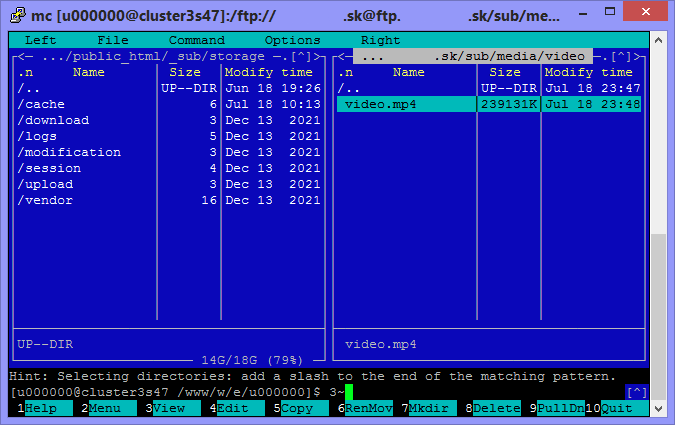Screen dimensions: 675x425
Task: Open the Right panel menu
Action: click(x=380, y=40)
